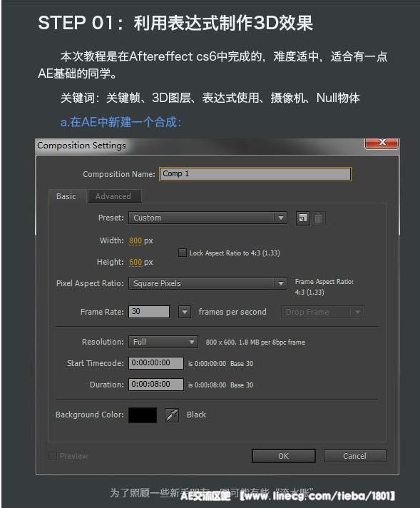
Task: Click the 'Composition Settings' title text
Action: point(81,146)
